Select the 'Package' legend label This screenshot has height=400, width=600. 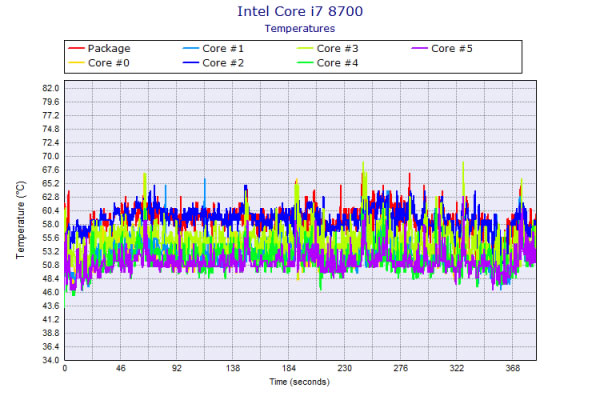click(109, 49)
